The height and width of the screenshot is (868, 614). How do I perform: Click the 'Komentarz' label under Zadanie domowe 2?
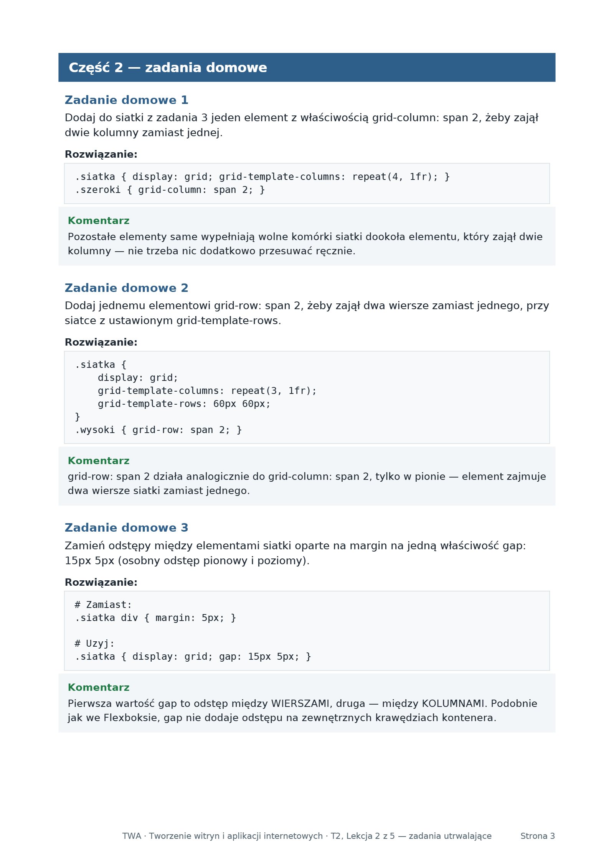point(99,461)
